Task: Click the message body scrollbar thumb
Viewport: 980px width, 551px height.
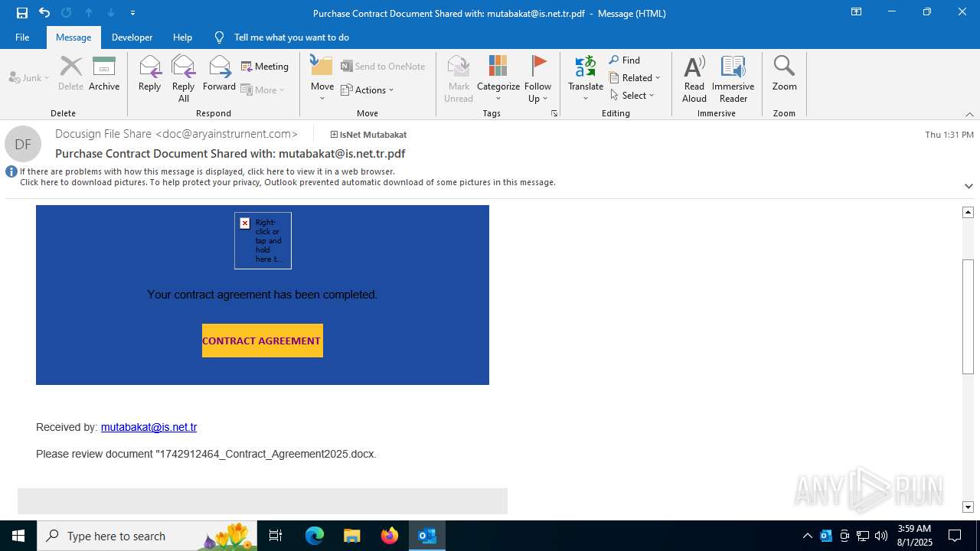Action: (x=968, y=317)
